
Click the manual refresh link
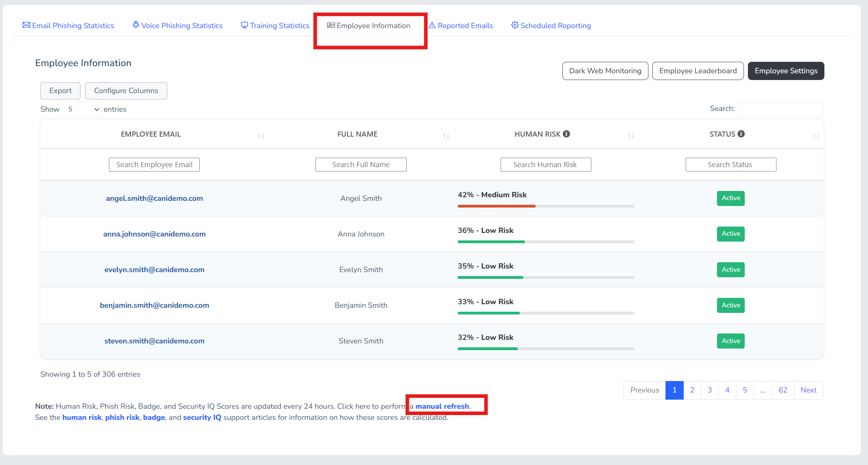click(442, 406)
